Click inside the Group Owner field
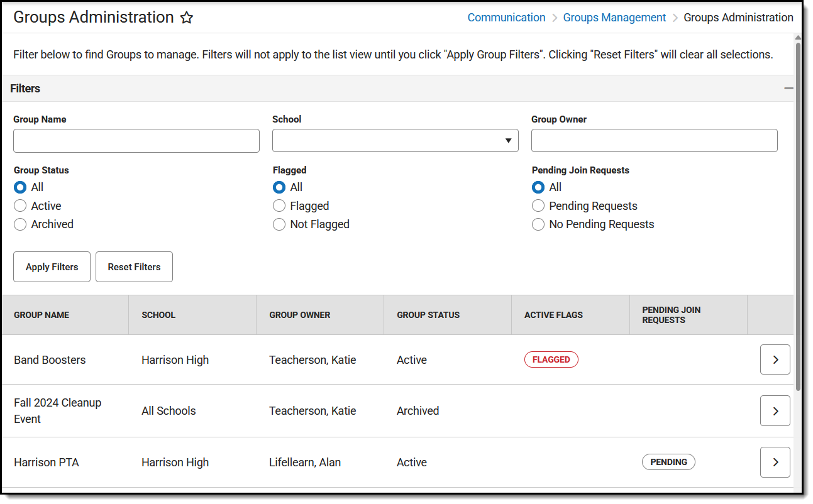Image resolution: width=813 pixels, height=504 pixels. click(x=654, y=140)
